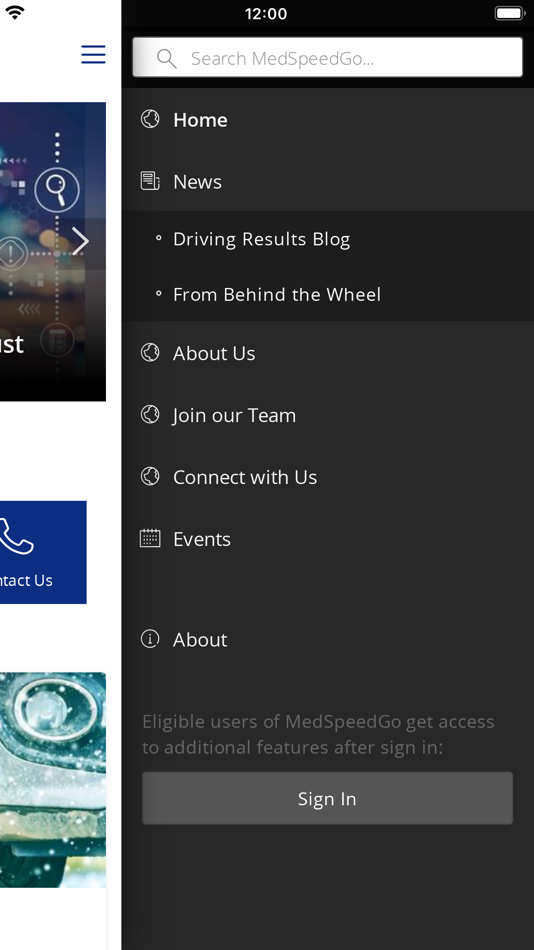The width and height of the screenshot is (534, 950).
Task: Click the search magnifier icon
Action: pyautogui.click(x=166, y=58)
